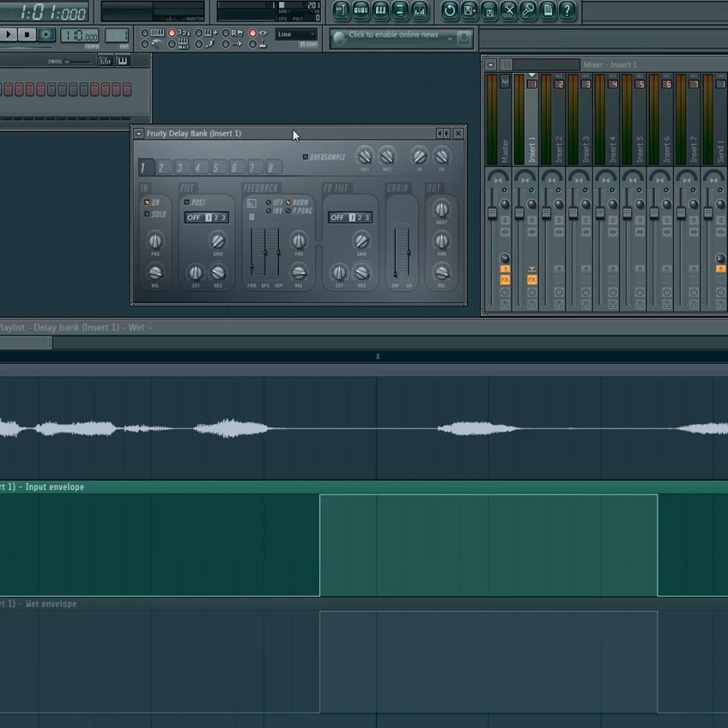Select P.PONG feedback mode

coord(287,212)
